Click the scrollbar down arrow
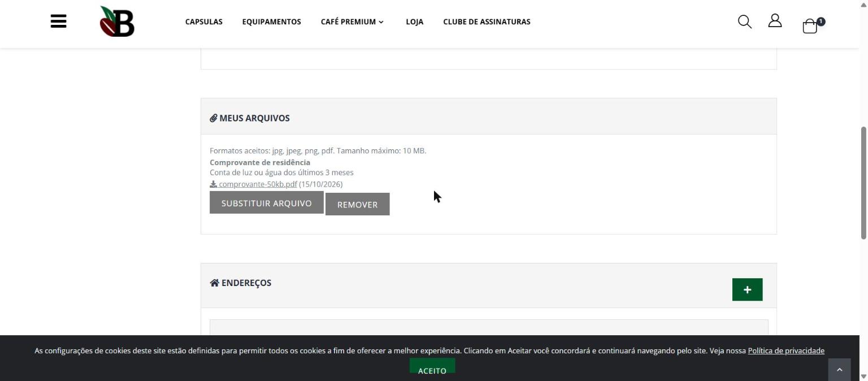The image size is (868, 381). pyautogui.click(x=863, y=376)
